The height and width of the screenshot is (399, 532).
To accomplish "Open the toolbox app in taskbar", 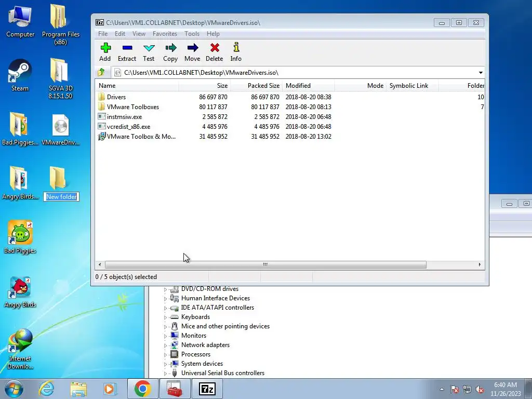I will click(175, 389).
